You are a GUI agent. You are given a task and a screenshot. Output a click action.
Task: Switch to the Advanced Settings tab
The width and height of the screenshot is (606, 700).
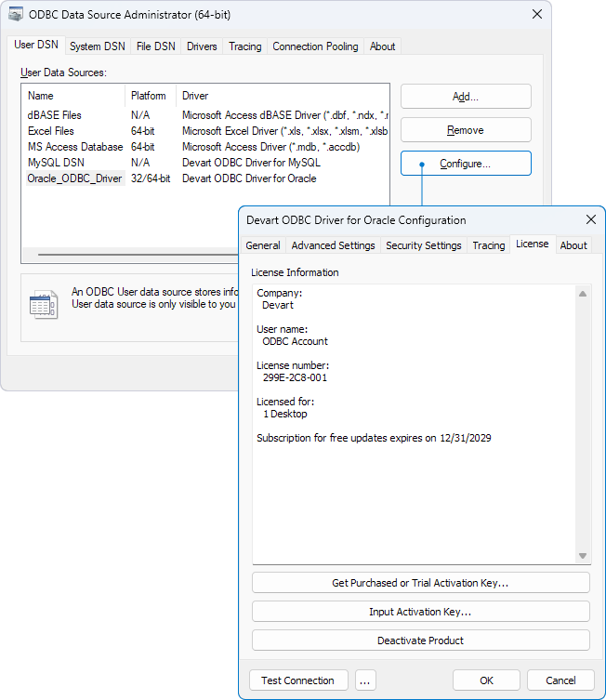(x=334, y=245)
